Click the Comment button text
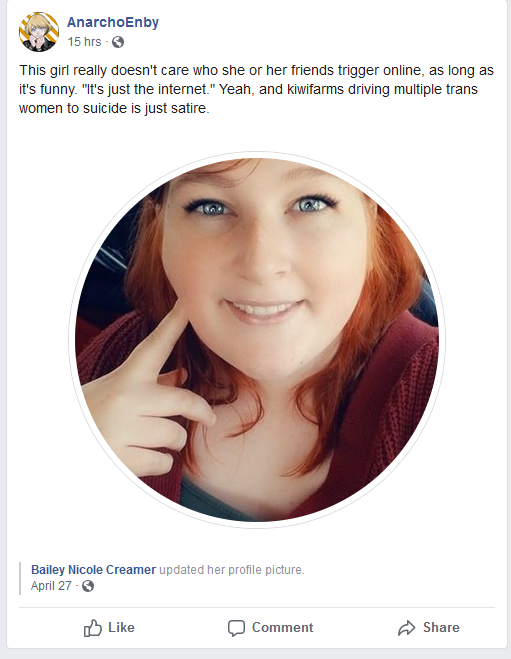 click(282, 627)
